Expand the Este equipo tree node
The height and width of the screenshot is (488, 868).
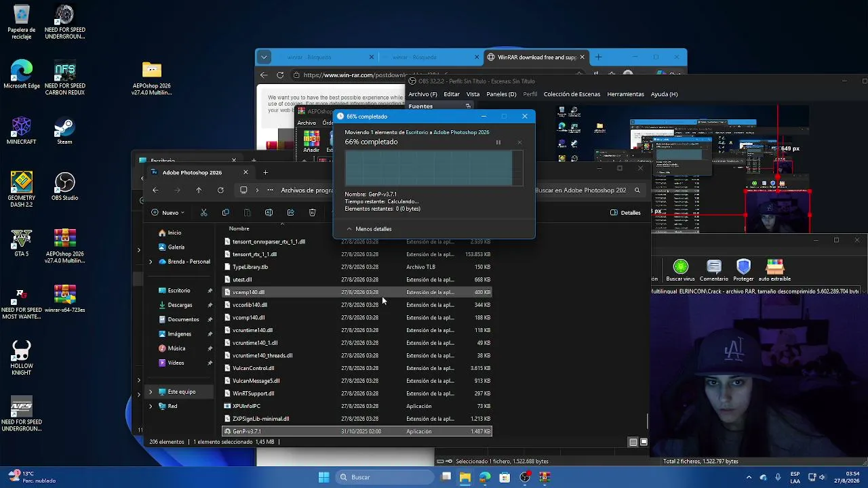coord(151,392)
